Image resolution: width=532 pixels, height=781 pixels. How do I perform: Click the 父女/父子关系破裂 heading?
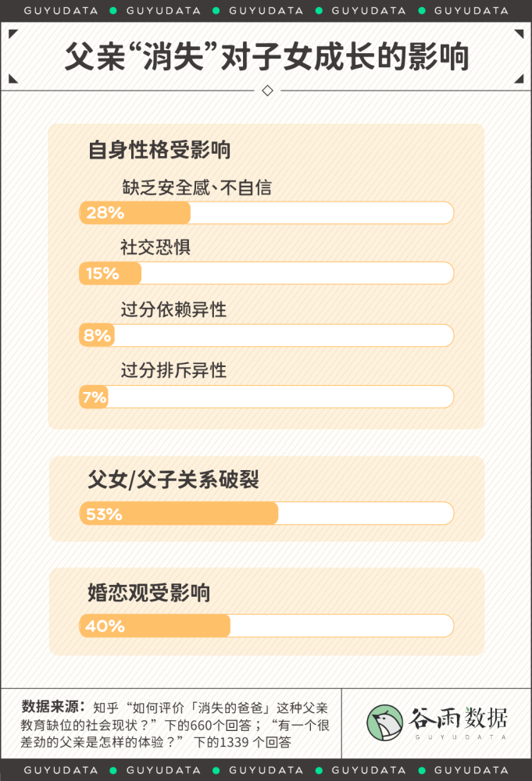[173, 480]
